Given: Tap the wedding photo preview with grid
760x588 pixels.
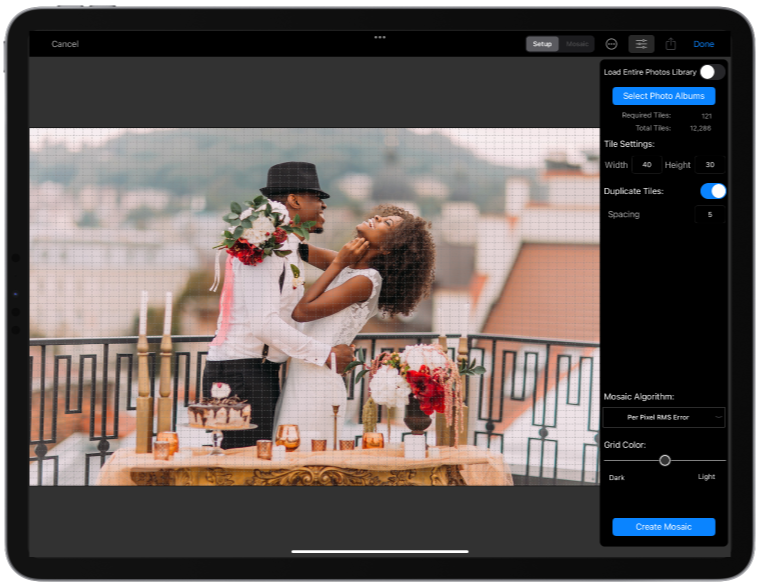Looking at the screenshot, I should click(x=314, y=306).
